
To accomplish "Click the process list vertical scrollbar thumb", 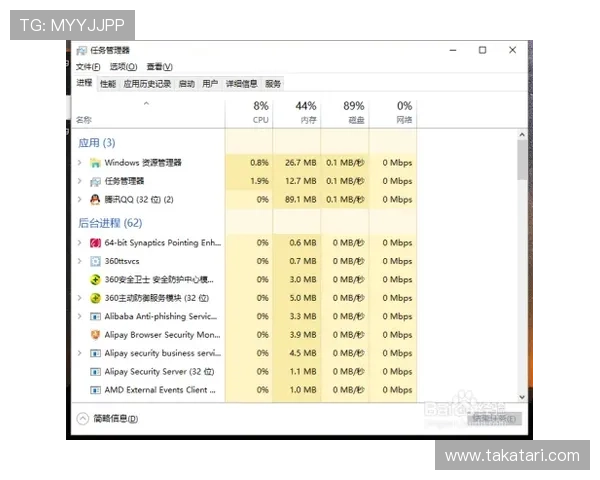I will [522, 160].
